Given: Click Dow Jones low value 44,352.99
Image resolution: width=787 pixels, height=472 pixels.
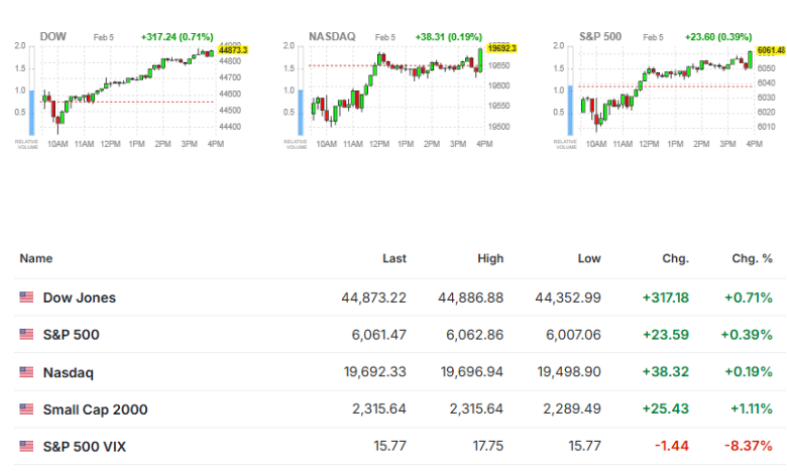Looking at the screenshot, I should [568, 298].
